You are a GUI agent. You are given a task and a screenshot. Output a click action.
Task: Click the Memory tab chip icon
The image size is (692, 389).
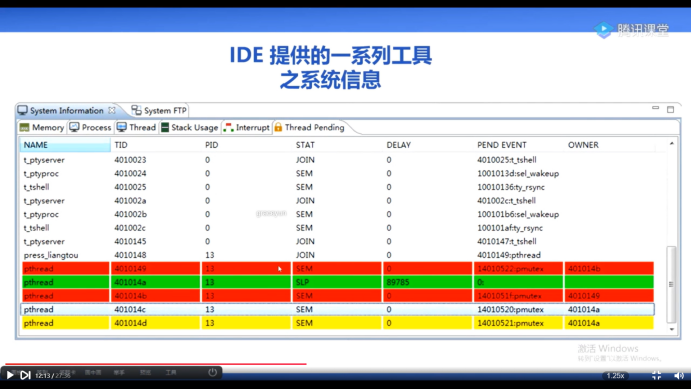point(24,128)
